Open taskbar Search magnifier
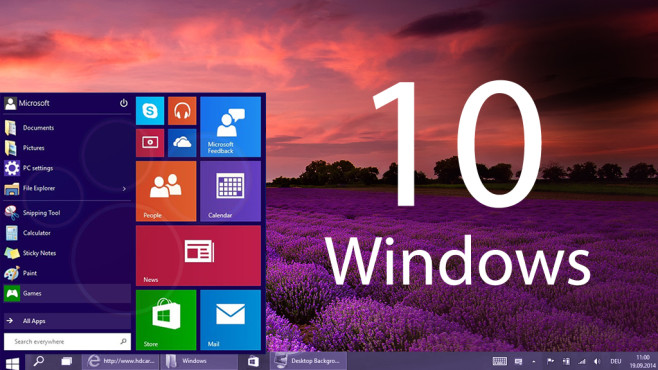 (39, 361)
